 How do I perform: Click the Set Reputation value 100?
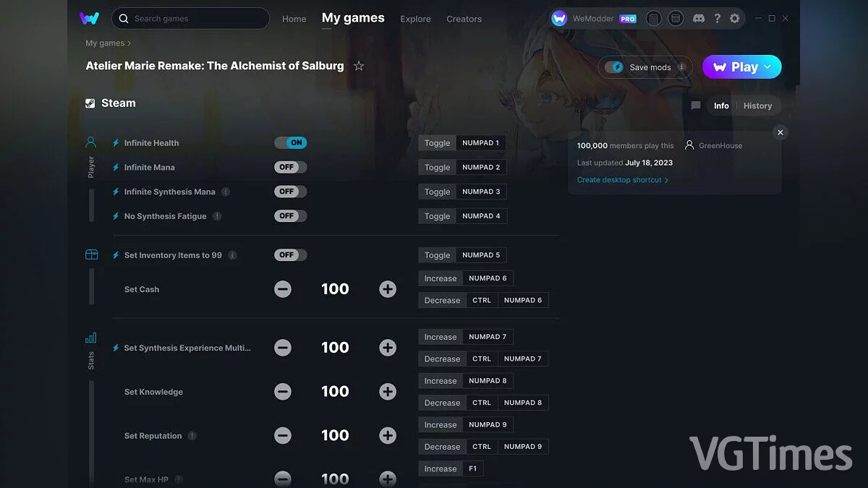[x=335, y=436]
